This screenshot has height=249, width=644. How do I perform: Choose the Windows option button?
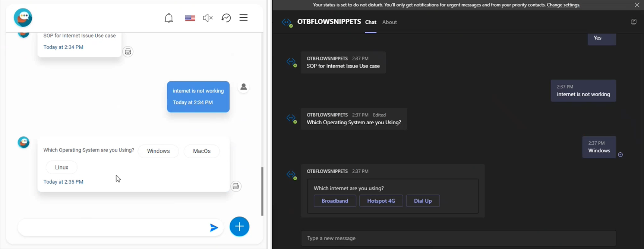pos(158,151)
